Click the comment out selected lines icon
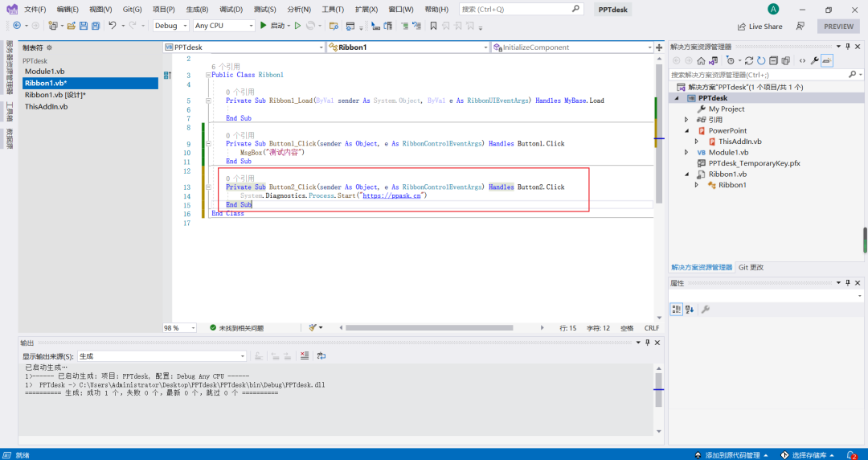Screen dimensions: 868x460 click(404, 26)
